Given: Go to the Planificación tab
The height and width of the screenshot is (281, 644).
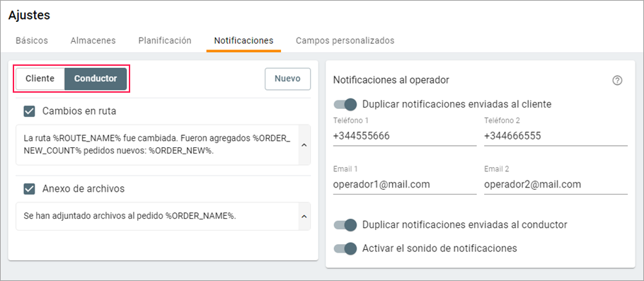Looking at the screenshot, I should [x=165, y=40].
